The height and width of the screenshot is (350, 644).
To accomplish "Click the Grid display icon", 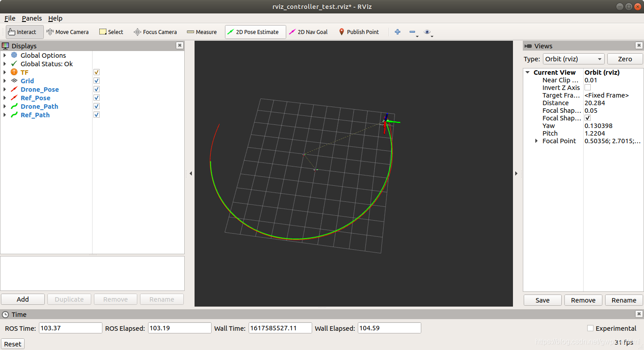I will [x=14, y=81].
